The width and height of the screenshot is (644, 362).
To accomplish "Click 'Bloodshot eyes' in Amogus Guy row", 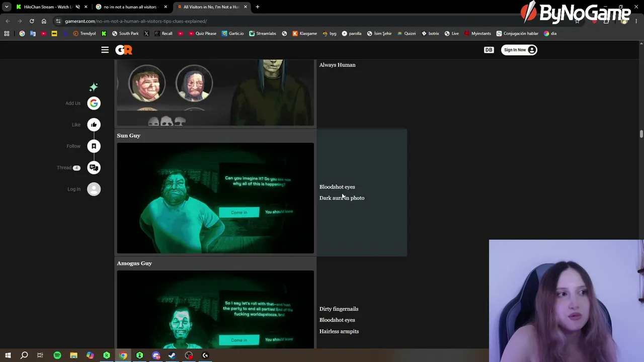I will tap(337, 320).
